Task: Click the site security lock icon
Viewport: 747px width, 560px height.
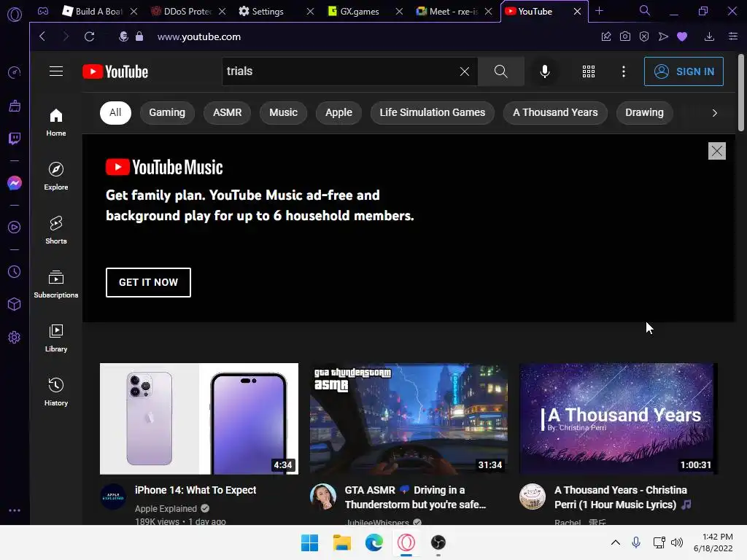Action: (139, 36)
